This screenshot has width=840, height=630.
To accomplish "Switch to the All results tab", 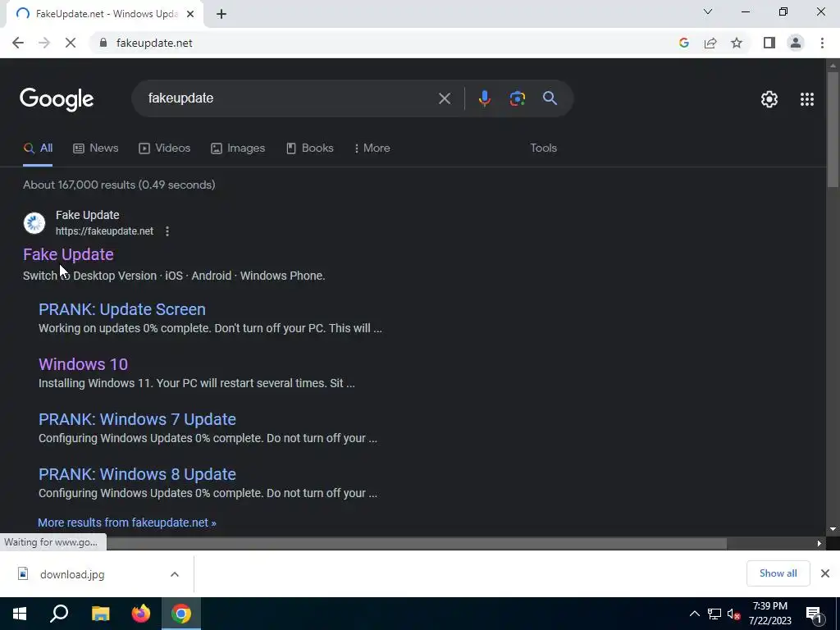I will click(38, 148).
